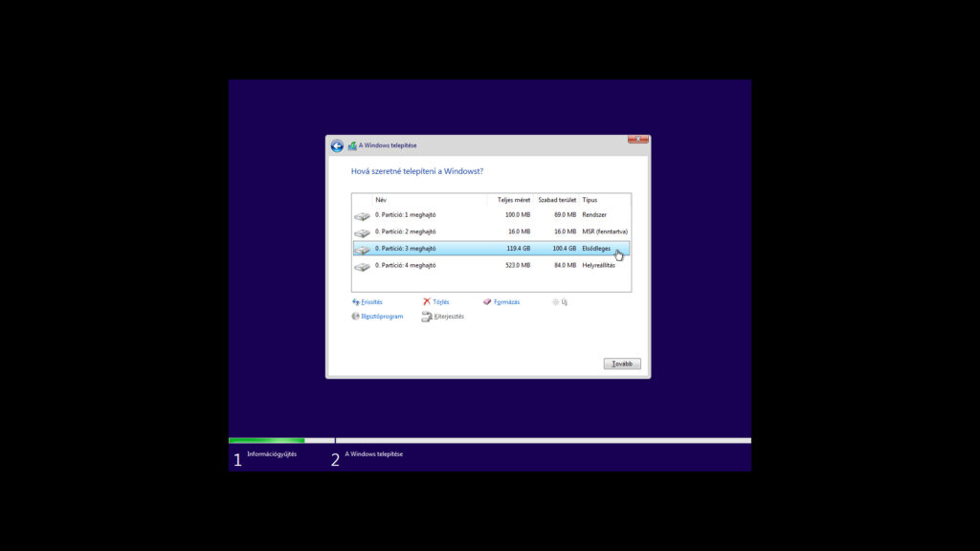
Task: Select row 0. Partíció: 1 meghajtó
Action: (491, 215)
